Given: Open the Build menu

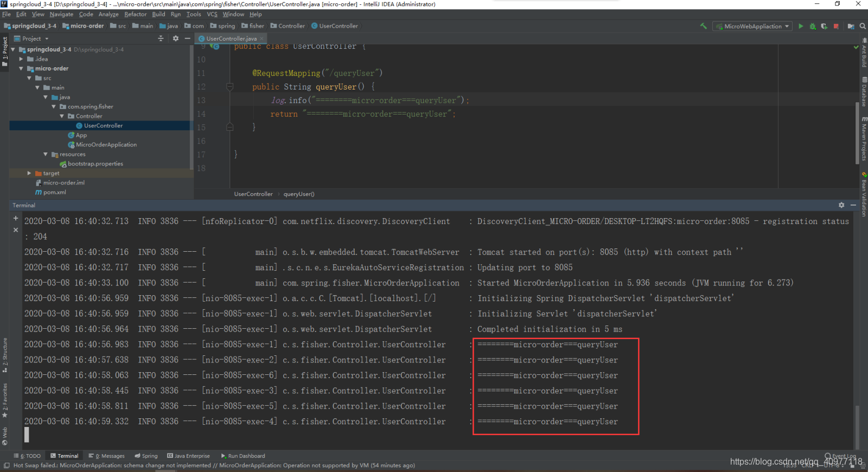Looking at the screenshot, I should [158, 14].
